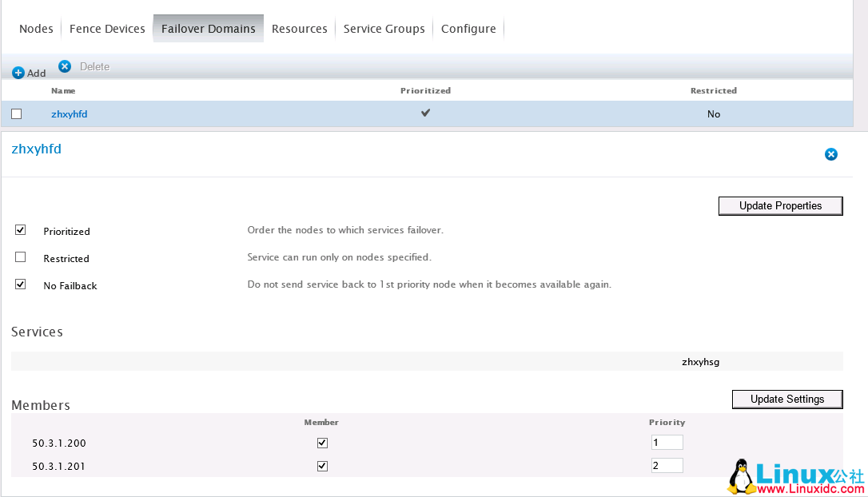Open the zhxyhfd failover domain link
This screenshot has width=868, height=497.
pyautogui.click(x=69, y=114)
